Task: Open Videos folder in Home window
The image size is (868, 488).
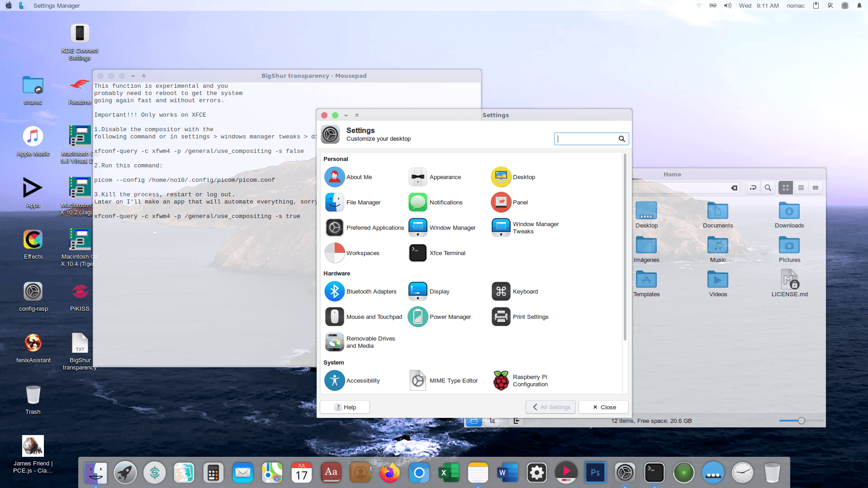Action: pyautogui.click(x=718, y=284)
